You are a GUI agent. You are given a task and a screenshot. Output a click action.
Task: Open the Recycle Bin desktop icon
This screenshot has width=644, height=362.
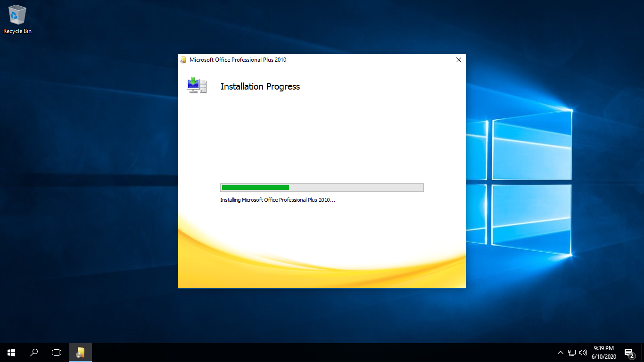point(17,19)
